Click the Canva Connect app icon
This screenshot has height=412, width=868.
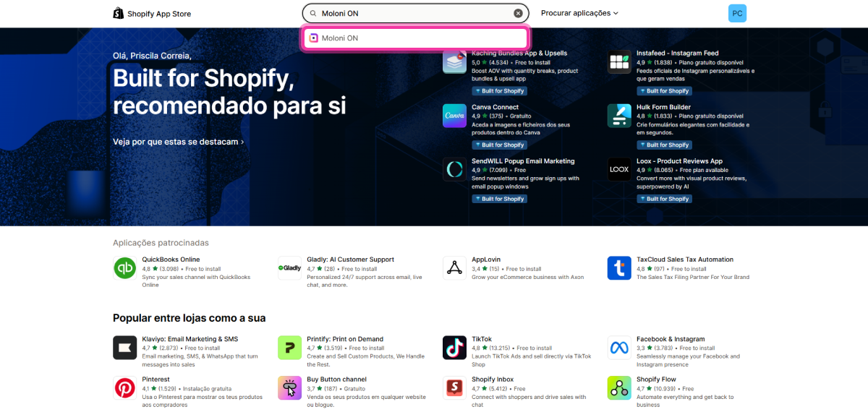click(x=454, y=116)
